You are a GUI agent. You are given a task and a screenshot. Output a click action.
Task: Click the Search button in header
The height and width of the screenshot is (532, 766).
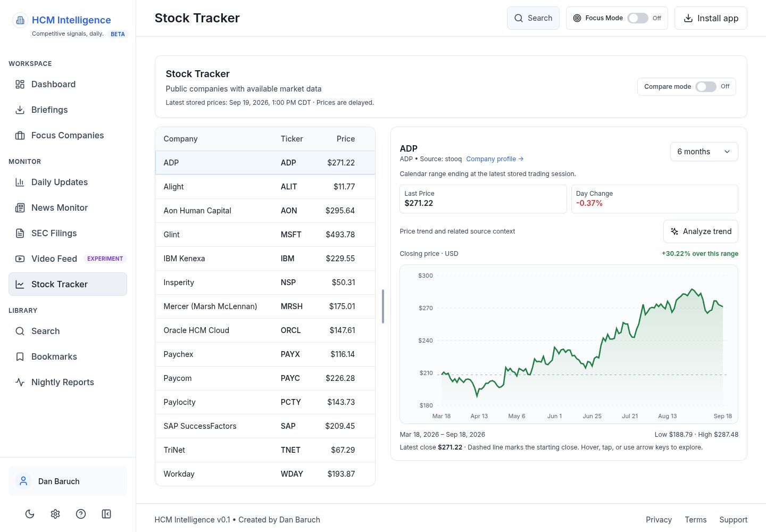pos(533,18)
